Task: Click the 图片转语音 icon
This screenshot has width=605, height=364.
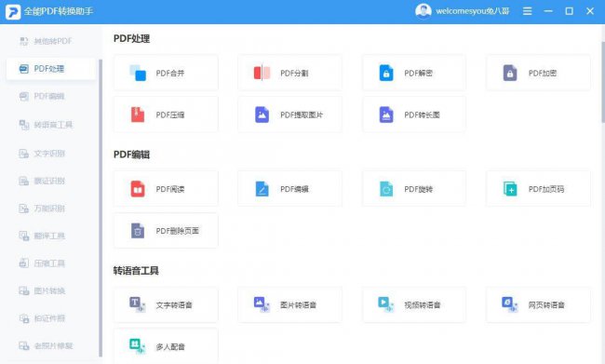Action: (x=262, y=304)
